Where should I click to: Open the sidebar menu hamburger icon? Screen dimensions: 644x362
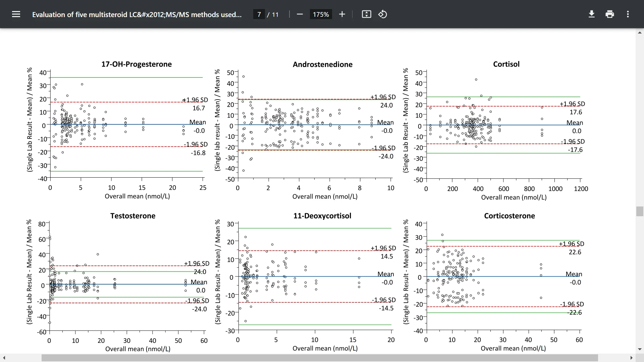pos(16,14)
